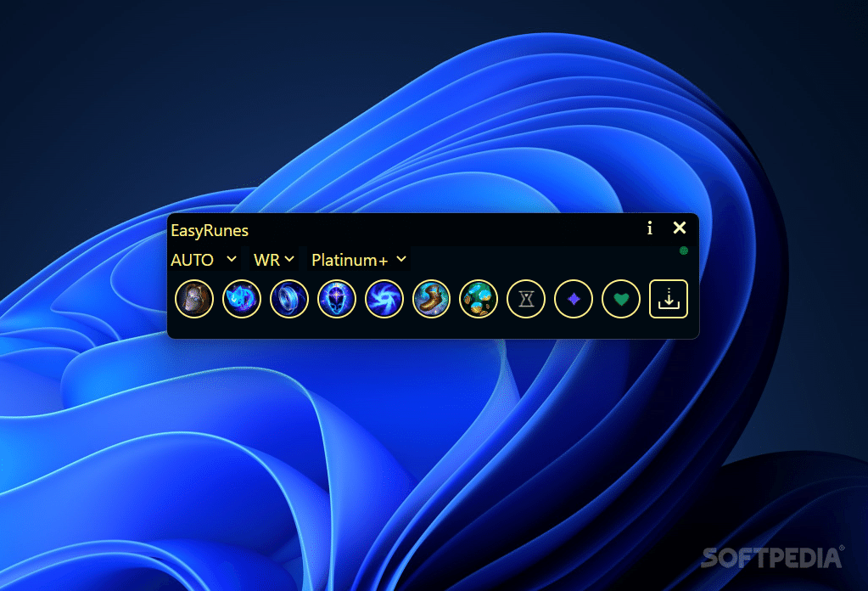Select the brown boot Magical Footwear rune
The width and height of the screenshot is (868, 591).
[431, 299]
